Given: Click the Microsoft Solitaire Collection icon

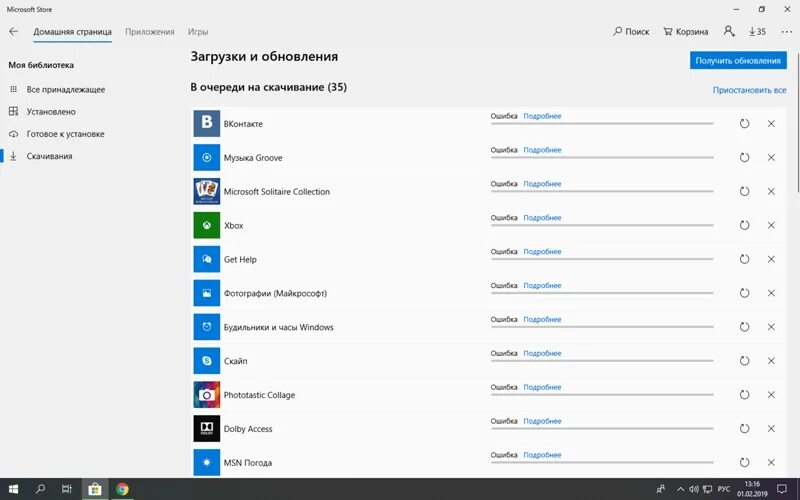Looking at the screenshot, I should pyautogui.click(x=207, y=191).
